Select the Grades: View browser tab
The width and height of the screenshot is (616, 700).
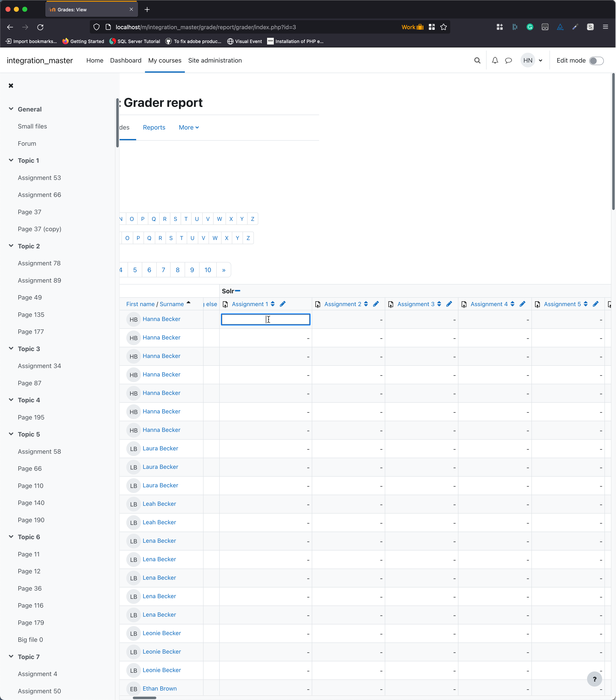coord(92,10)
